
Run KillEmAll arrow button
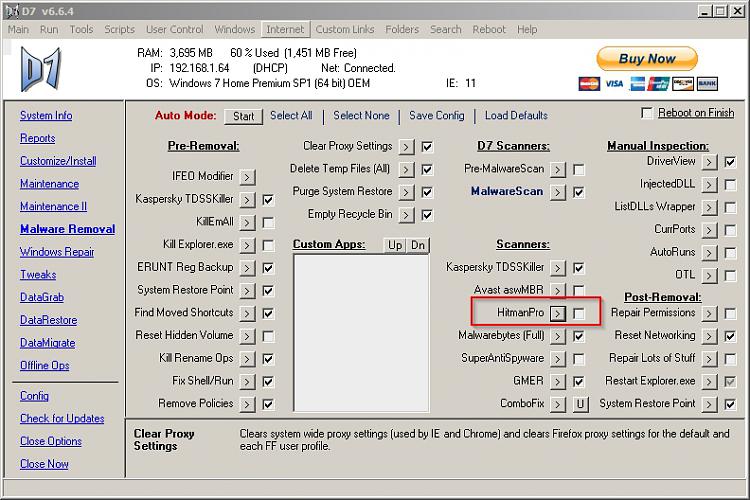[x=247, y=222]
